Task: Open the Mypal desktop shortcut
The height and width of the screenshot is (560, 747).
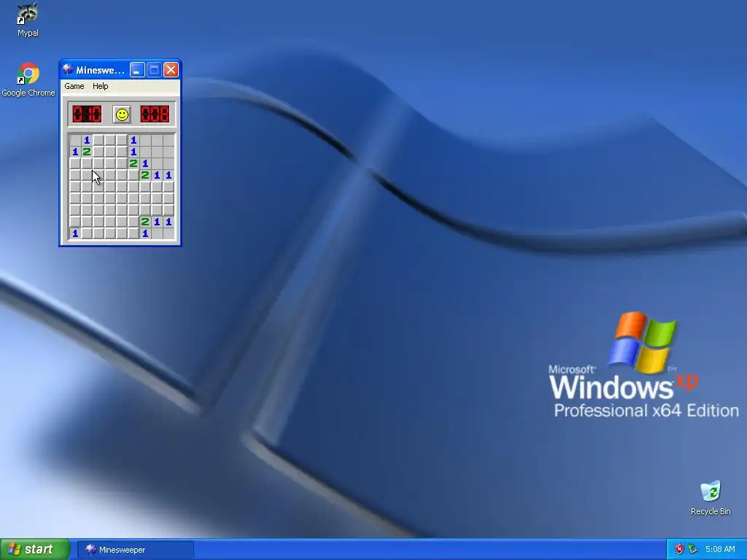Action: tap(28, 20)
